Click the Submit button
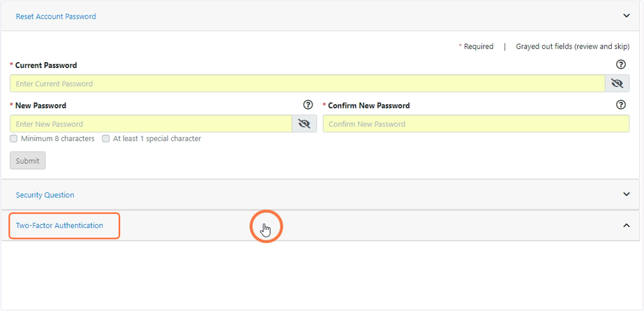Viewport: 644px width, 311px height. (x=27, y=160)
